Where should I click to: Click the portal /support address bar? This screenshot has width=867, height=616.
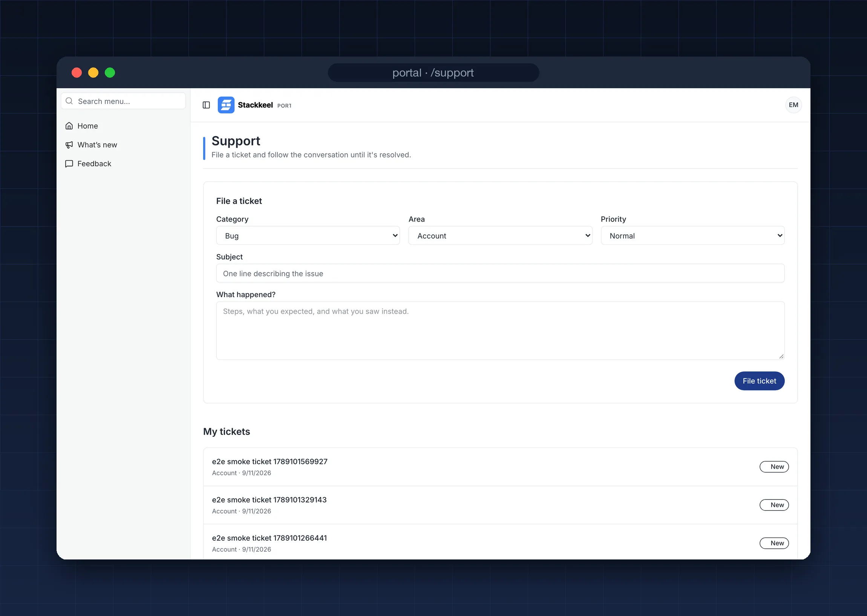433,72
